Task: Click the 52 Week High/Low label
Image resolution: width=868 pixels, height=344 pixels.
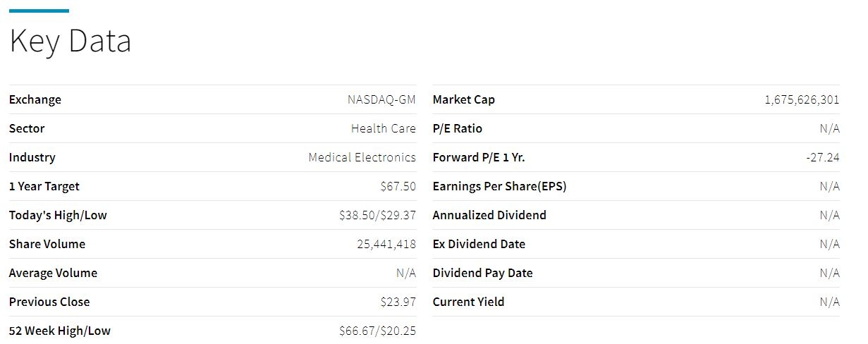Action: coord(60,331)
